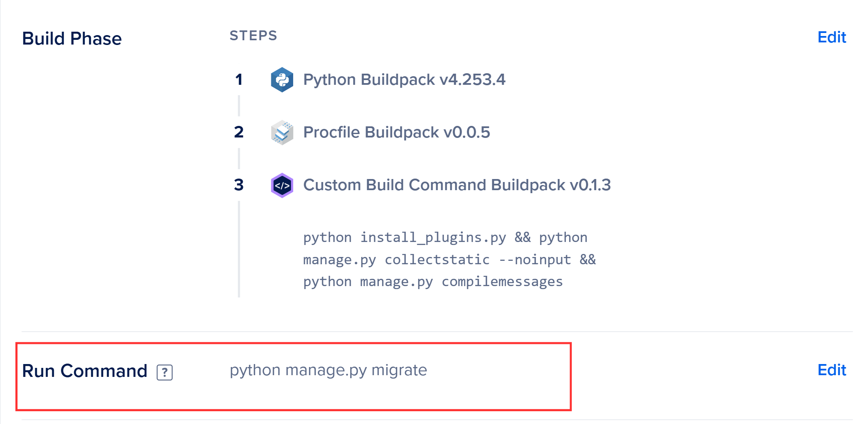The image size is (868, 424).
Task: Click the STEPS column label
Action: coord(253,36)
